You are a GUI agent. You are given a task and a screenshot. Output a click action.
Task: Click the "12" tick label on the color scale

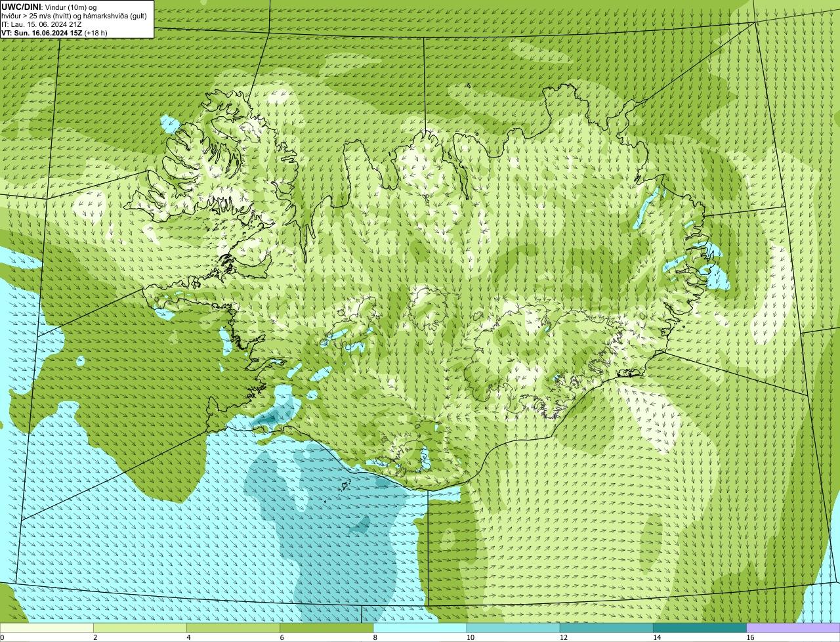tap(563, 637)
